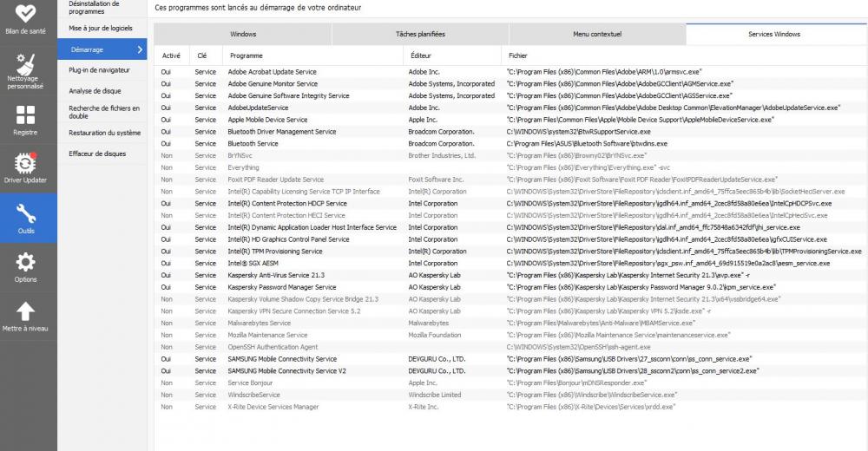
Task: Click the ssh-agent.exe file path
Action: [x=578, y=347]
